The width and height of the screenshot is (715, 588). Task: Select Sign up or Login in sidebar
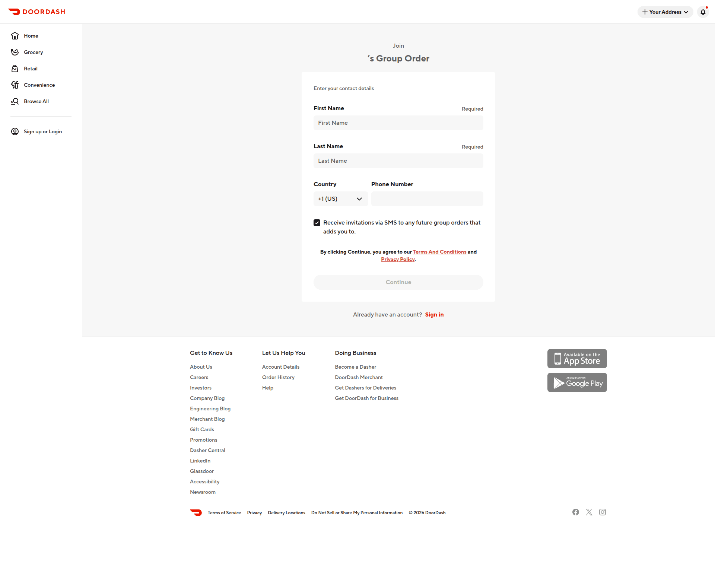click(x=41, y=131)
